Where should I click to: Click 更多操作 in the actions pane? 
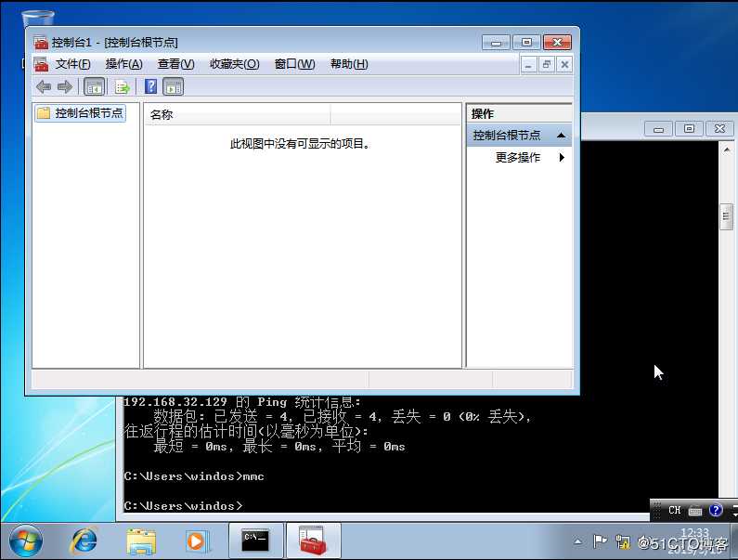(x=518, y=157)
